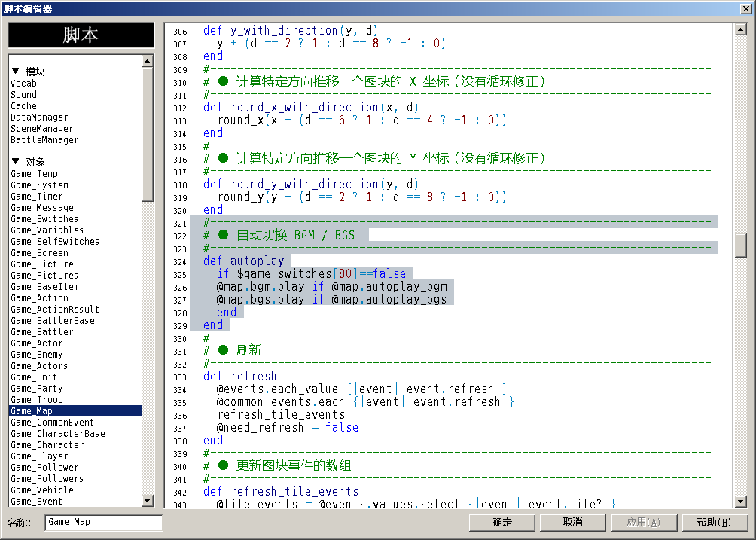The height and width of the screenshot is (540, 756).
Task: Select Game_Followers entry
Action: click(x=47, y=479)
